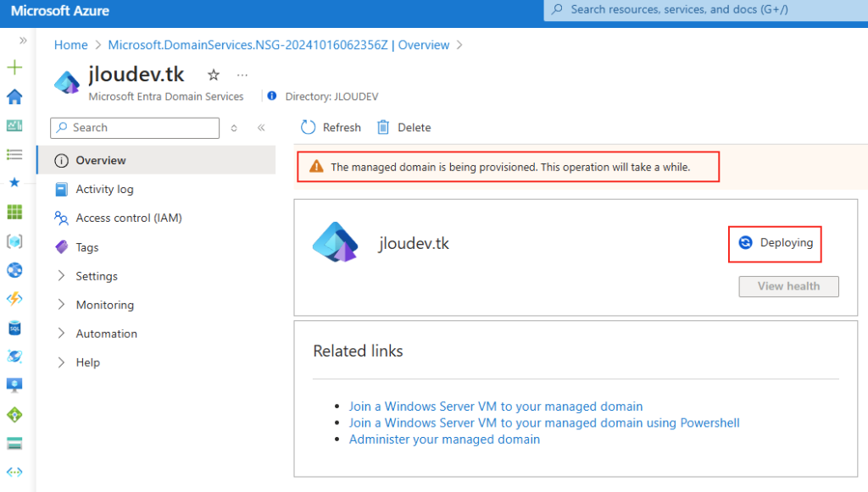
Task: Click the Microsoft Entra Domain Services subtitle
Action: pyautogui.click(x=166, y=97)
